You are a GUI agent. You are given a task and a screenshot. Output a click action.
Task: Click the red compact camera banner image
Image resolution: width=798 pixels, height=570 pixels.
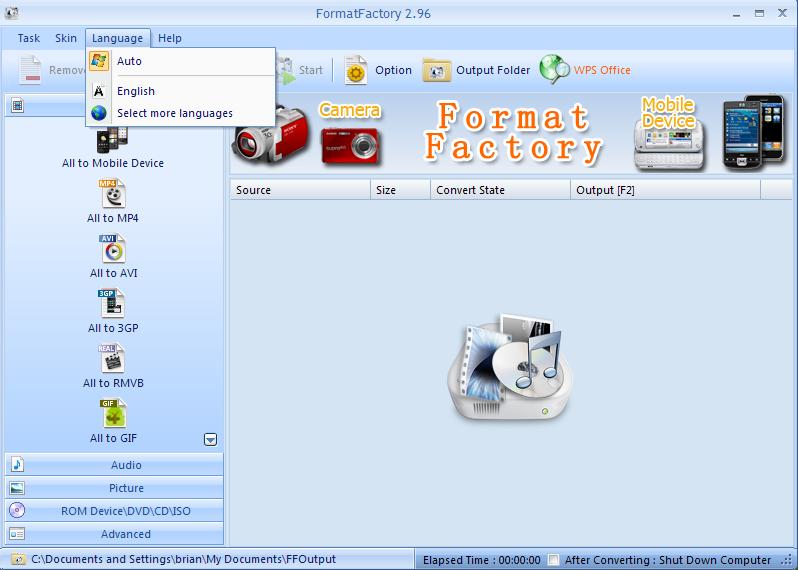pos(350,146)
